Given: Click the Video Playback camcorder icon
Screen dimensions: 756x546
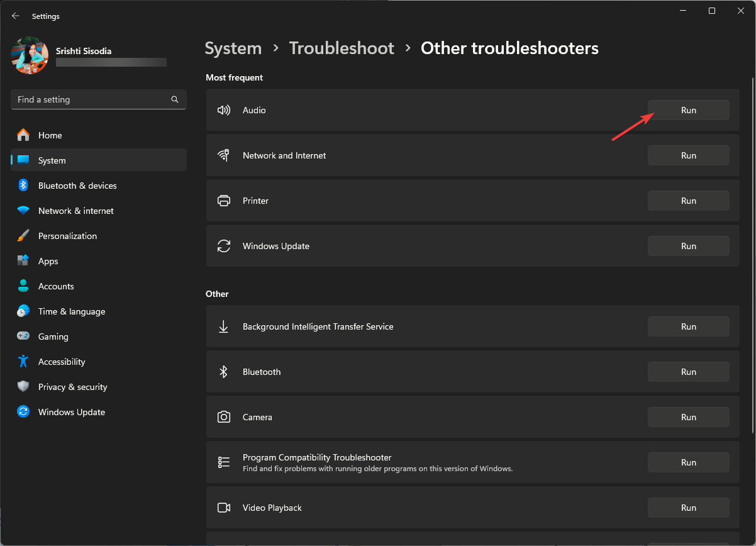Looking at the screenshot, I should (x=224, y=508).
